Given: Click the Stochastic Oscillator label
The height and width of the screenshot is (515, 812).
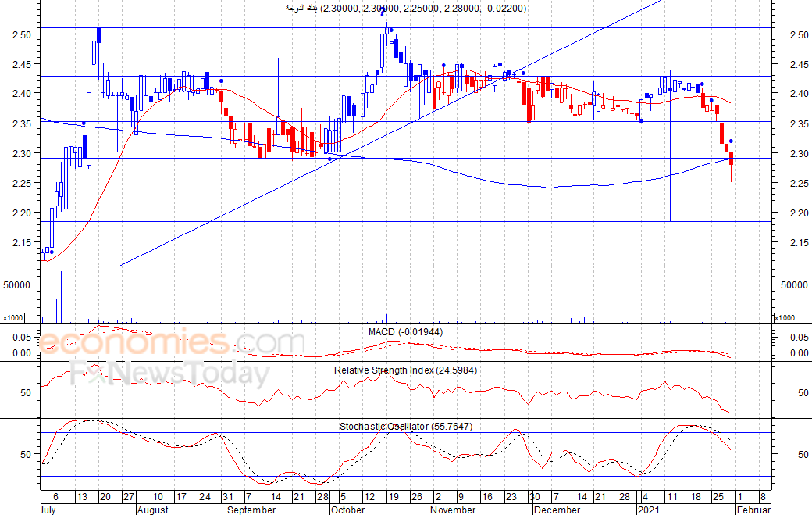Looking at the screenshot, I should click(405, 427).
